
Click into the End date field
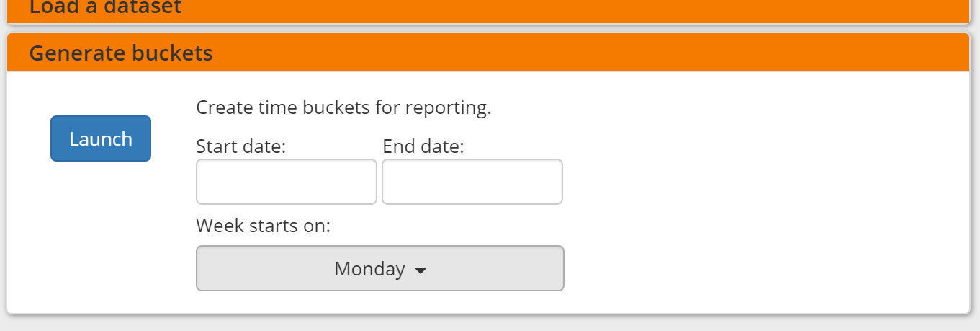472,182
